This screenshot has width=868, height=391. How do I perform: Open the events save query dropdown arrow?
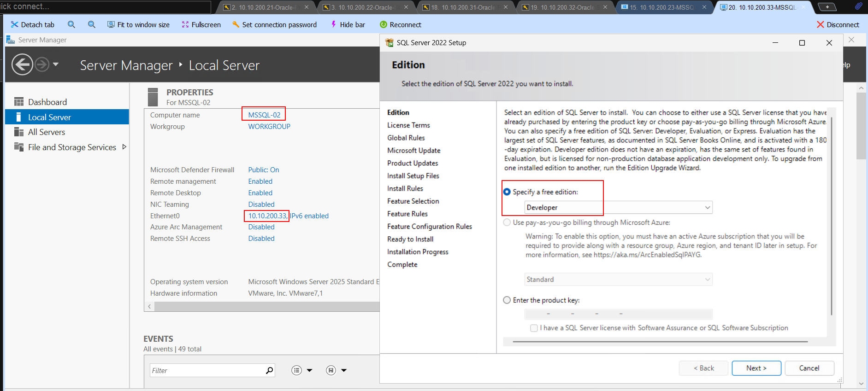344,370
